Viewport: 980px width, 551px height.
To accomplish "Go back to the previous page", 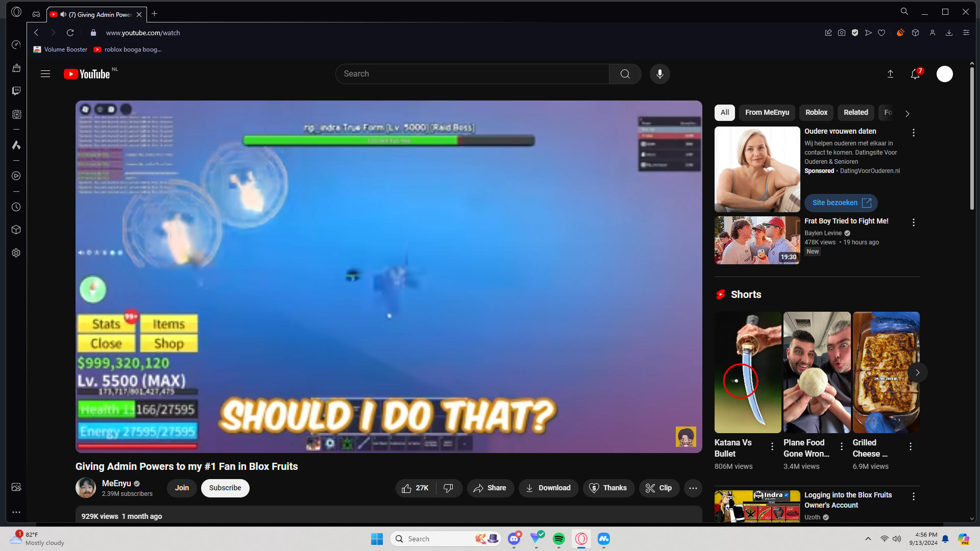I will (x=36, y=33).
